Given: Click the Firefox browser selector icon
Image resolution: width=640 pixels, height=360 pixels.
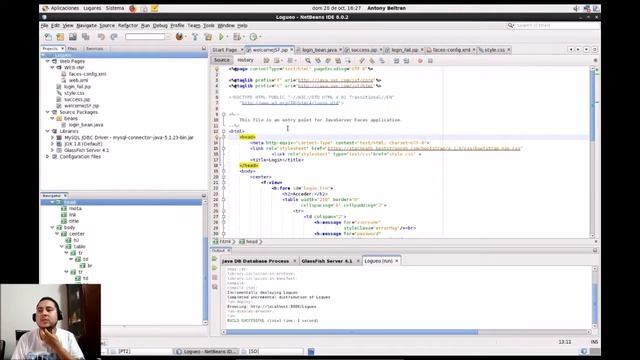Looking at the screenshot, I should click(x=179, y=37).
